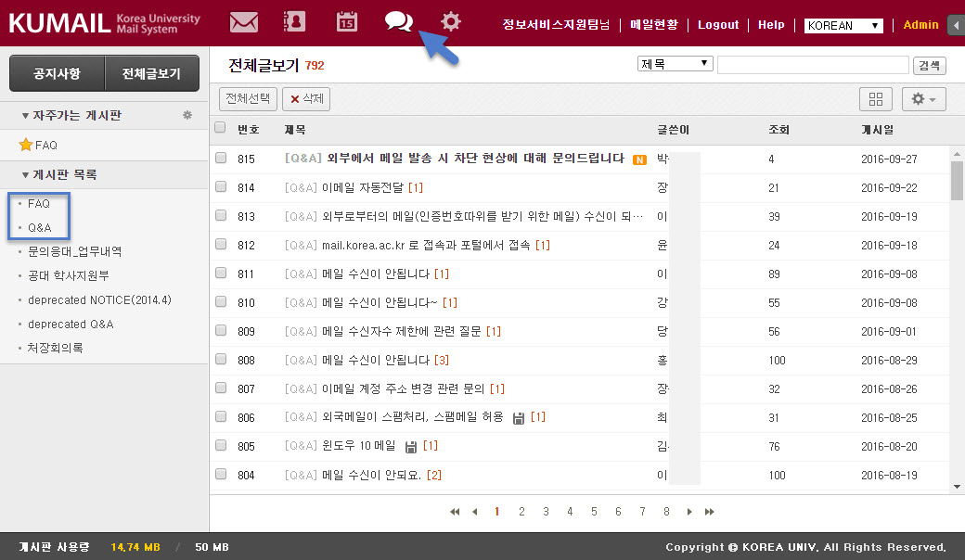Collapse the side panel arrow at top right
965x560 pixels.
[x=956, y=25]
